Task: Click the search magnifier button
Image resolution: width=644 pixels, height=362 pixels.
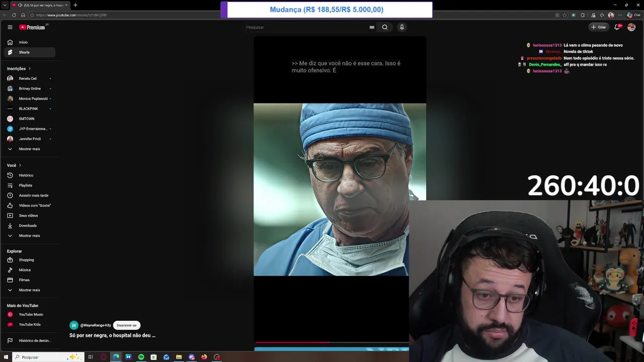Action: pyautogui.click(x=385, y=27)
